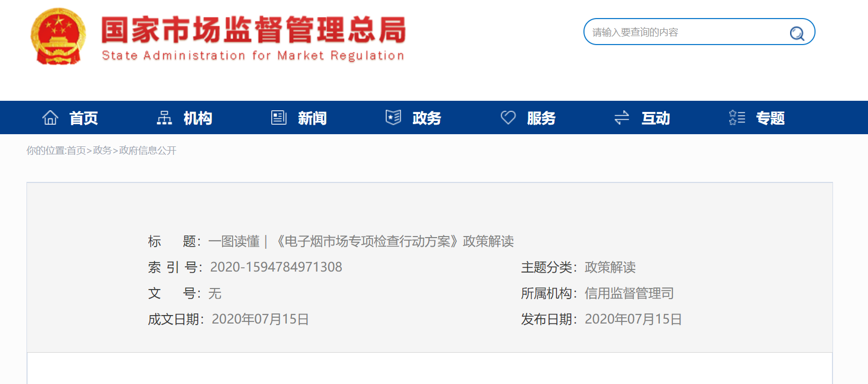The height and width of the screenshot is (384, 868).
Task: Click the 信用监督管理司 department value
Action: [x=629, y=293]
